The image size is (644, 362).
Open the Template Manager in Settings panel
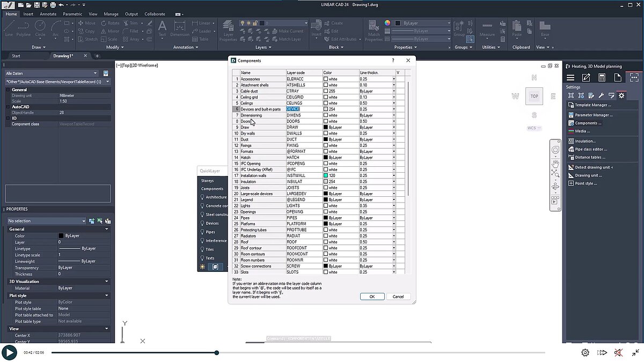pyautogui.click(x=593, y=105)
